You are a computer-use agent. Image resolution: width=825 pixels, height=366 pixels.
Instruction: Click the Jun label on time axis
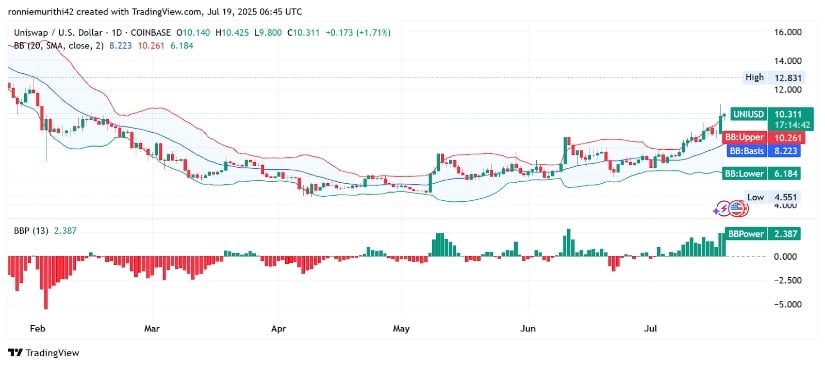coord(527,329)
